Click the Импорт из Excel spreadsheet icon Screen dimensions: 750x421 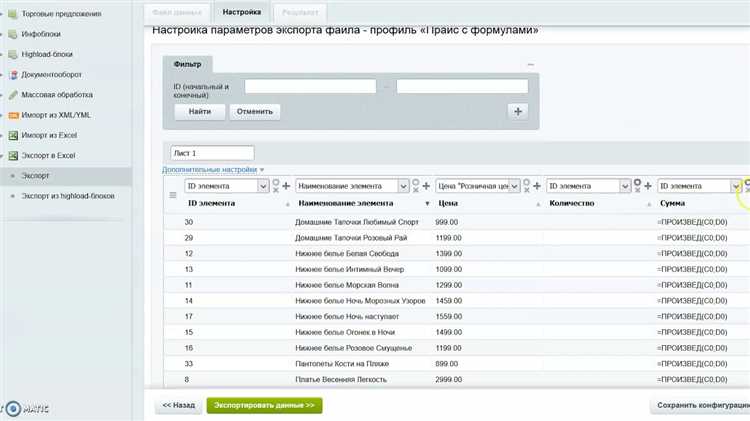tap(13, 135)
